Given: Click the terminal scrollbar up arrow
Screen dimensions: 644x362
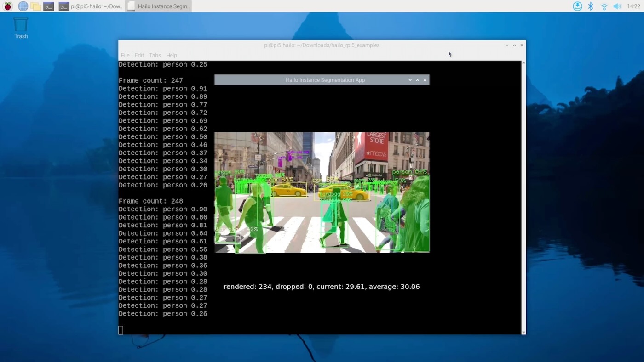Looking at the screenshot, I should coord(523,62).
